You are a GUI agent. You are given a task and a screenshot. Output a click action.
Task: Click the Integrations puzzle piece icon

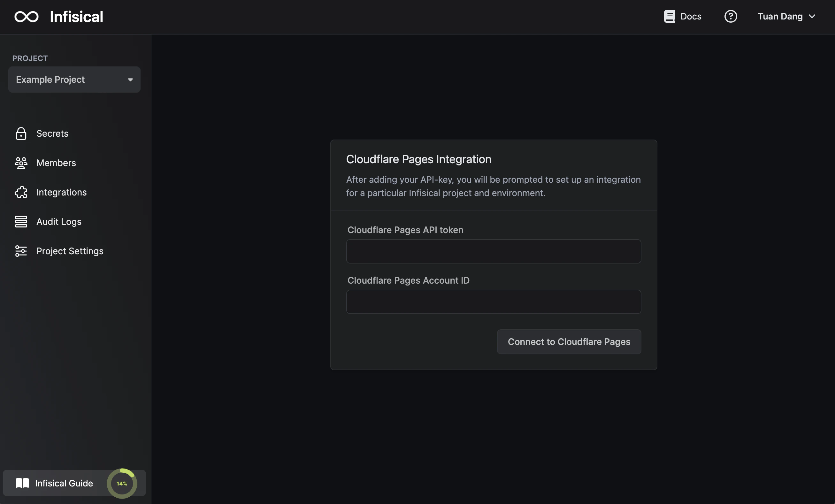coord(21,192)
